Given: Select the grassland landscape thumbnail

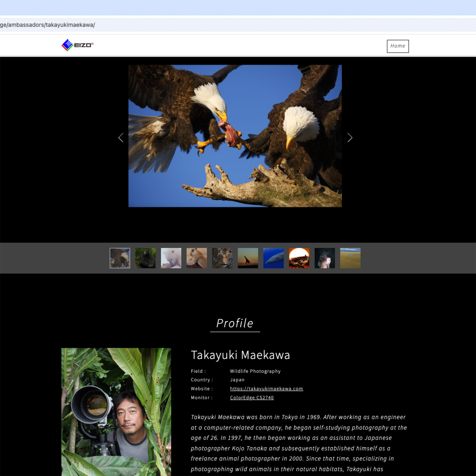Looking at the screenshot, I should tap(350, 258).
